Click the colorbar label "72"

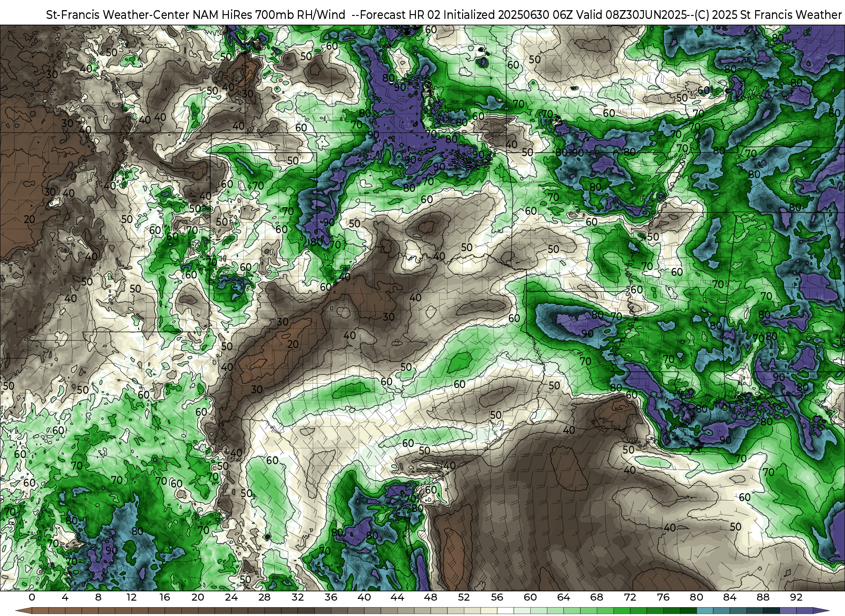pos(630,597)
